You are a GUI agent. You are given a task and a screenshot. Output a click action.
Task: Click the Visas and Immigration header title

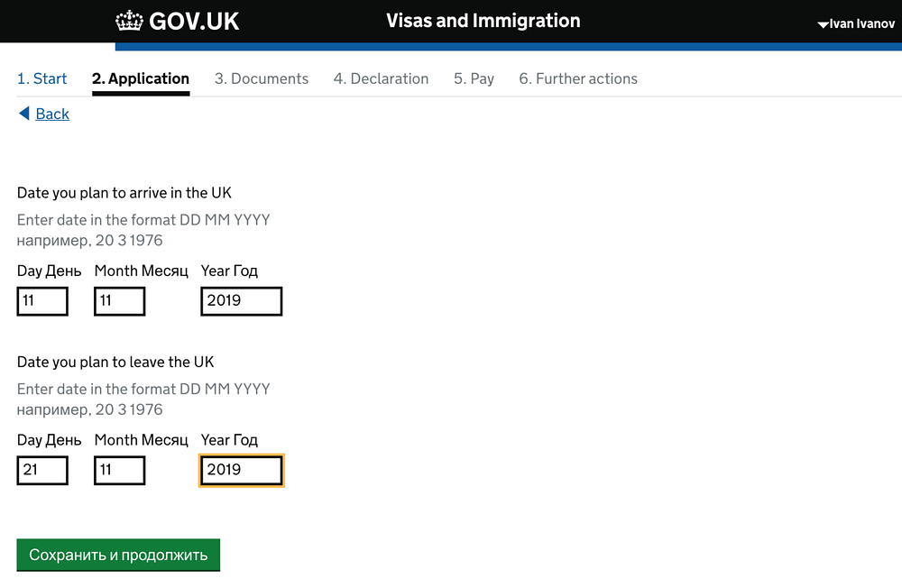pos(483,21)
